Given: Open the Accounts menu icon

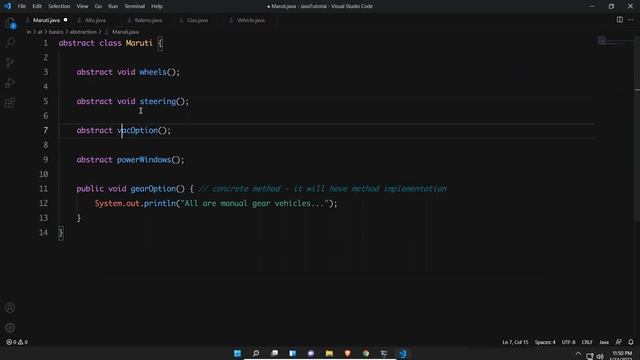Looking at the screenshot, I should click(10, 308).
